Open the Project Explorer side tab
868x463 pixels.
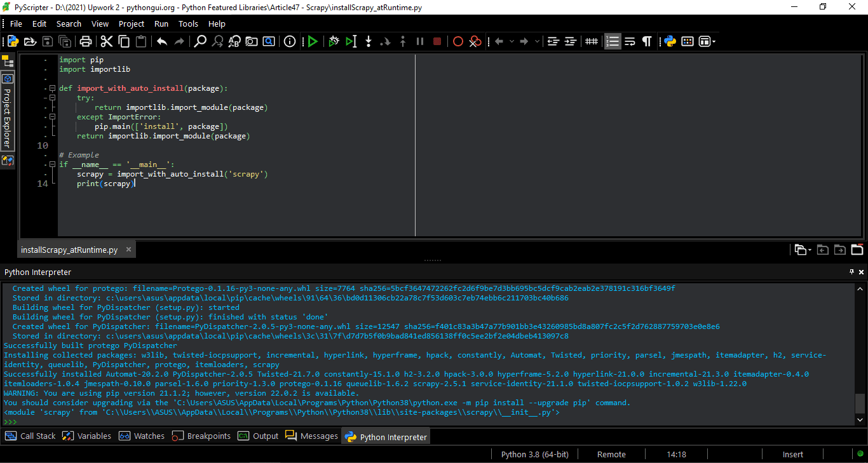[8, 112]
